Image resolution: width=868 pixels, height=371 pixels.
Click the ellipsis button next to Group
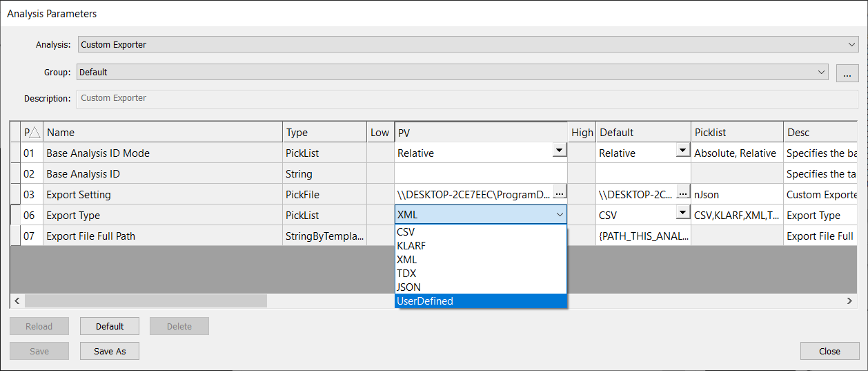coord(847,73)
